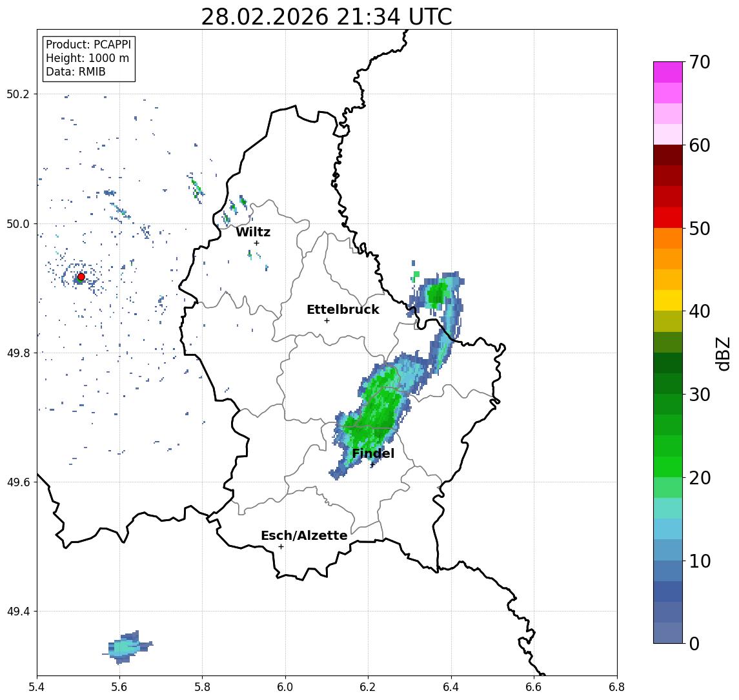Click the colorbar tick label 50
The width and height of the screenshot is (739, 700).
pos(700,229)
